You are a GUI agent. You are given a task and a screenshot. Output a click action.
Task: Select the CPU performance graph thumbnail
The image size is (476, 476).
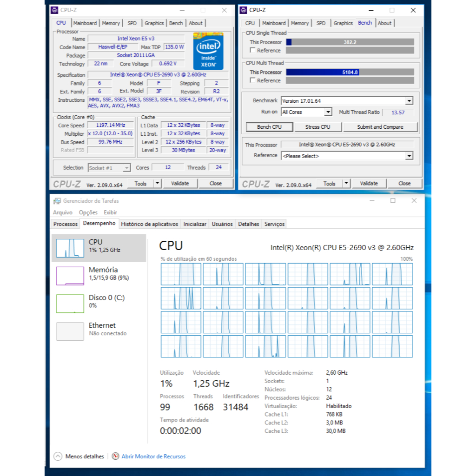[x=70, y=248]
